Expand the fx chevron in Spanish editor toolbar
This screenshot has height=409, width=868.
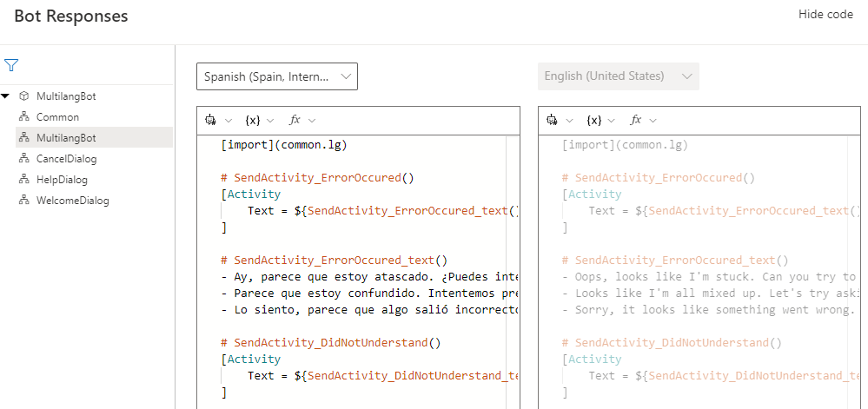312,120
